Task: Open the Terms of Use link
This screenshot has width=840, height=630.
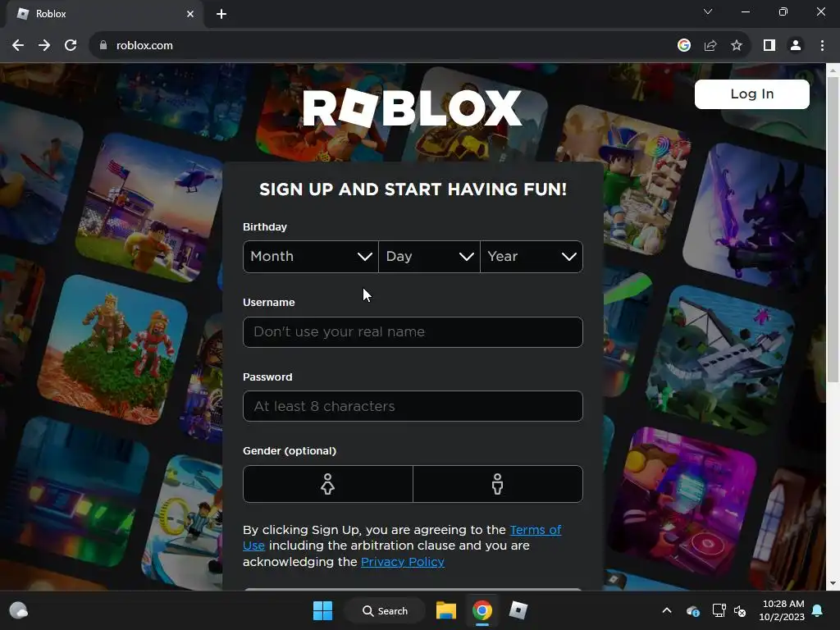Action: click(535, 530)
